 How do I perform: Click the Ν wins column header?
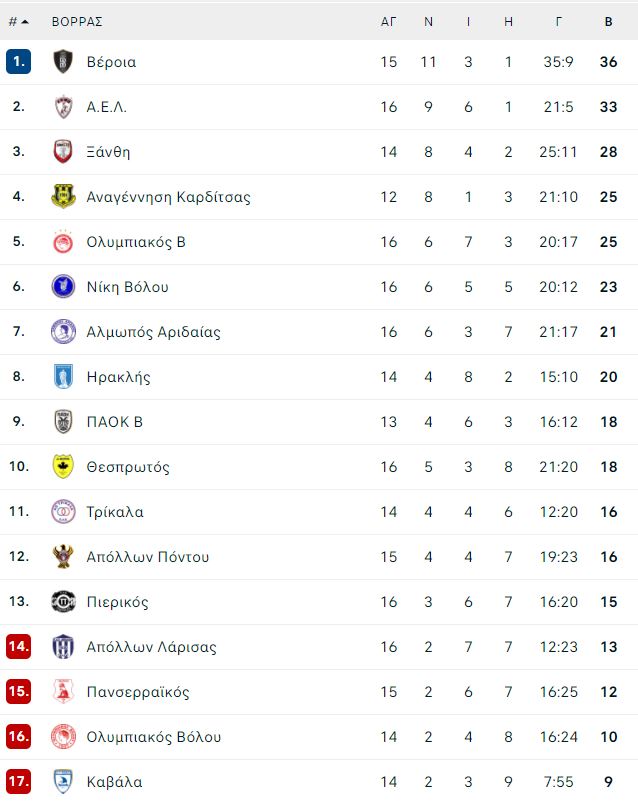pyautogui.click(x=429, y=22)
